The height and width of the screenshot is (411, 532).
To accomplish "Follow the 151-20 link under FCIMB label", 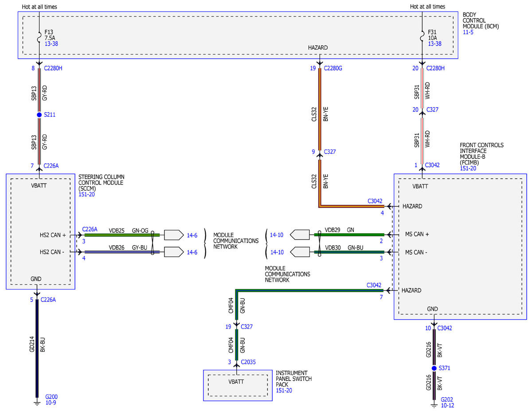I will (x=469, y=168).
